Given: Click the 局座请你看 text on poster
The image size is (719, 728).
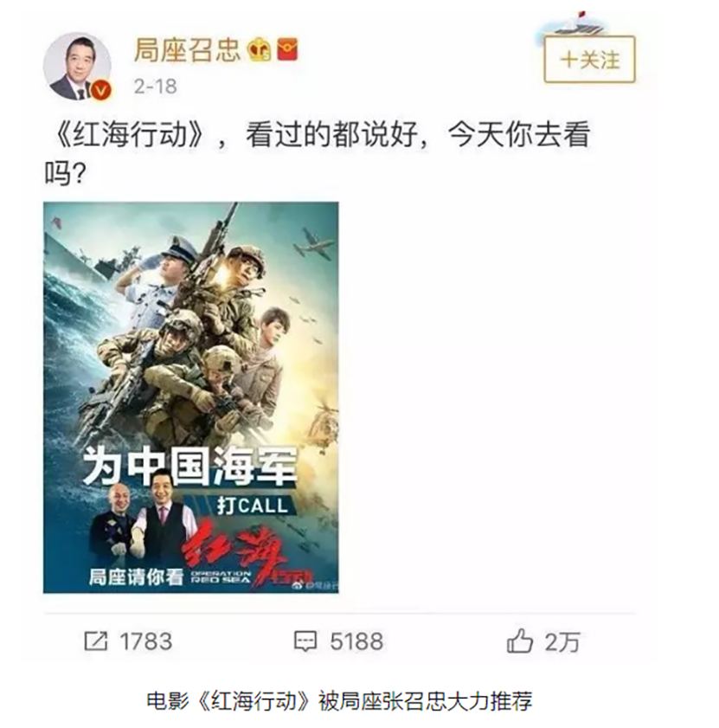Looking at the screenshot, I should pos(136,577).
